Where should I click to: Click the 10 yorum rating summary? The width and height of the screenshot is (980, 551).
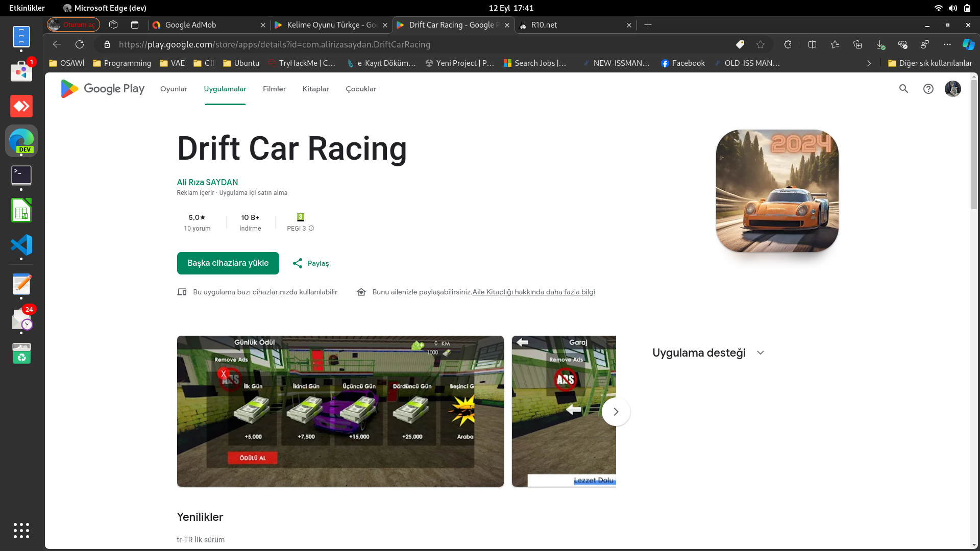pyautogui.click(x=197, y=222)
